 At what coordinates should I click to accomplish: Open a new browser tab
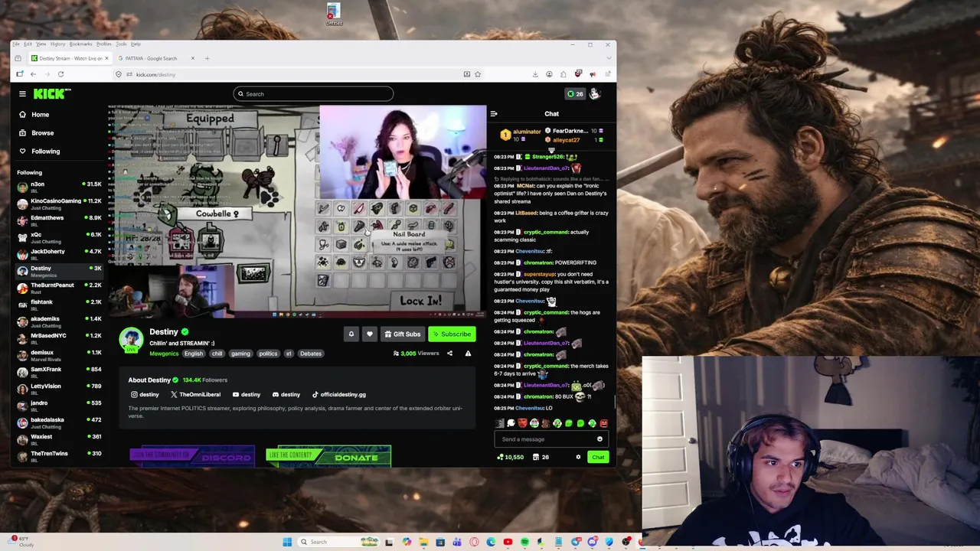point(207,58)
